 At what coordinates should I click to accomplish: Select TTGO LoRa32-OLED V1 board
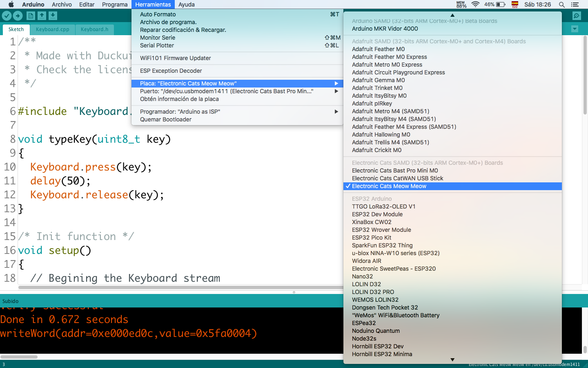[453, 206]
